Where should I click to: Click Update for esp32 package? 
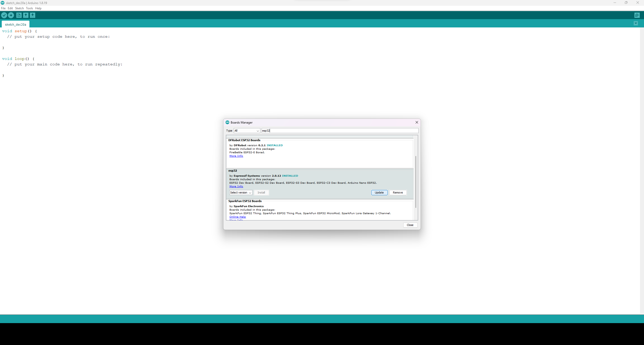pyautogui.click(x=379, y=193)
